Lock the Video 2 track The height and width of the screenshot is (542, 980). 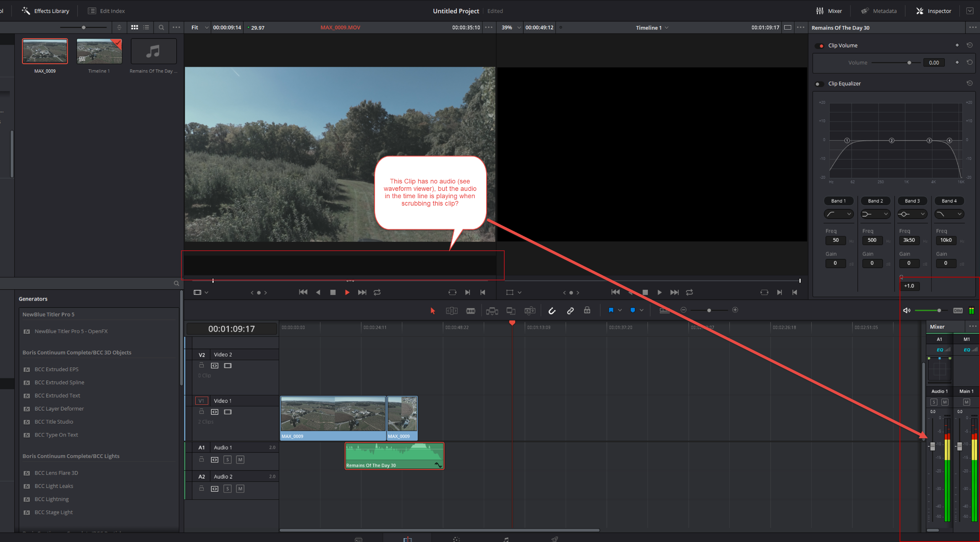click(202, 365)
